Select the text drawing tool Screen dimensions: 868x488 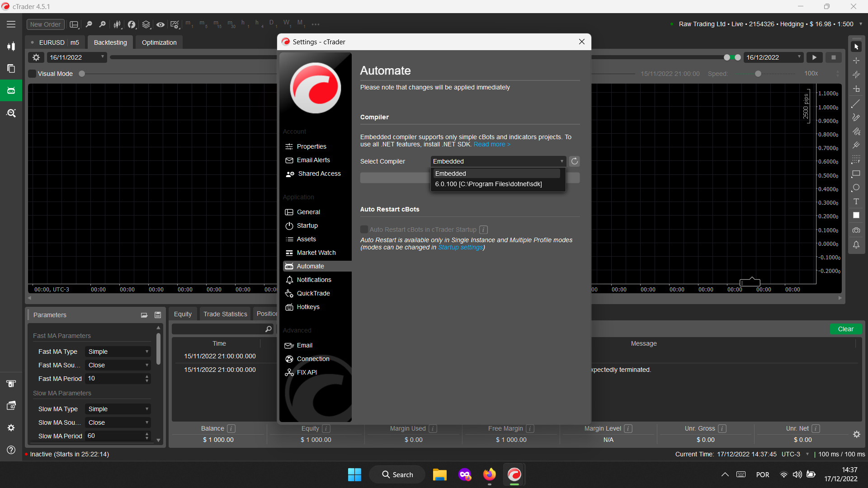[x=856, y=202]
